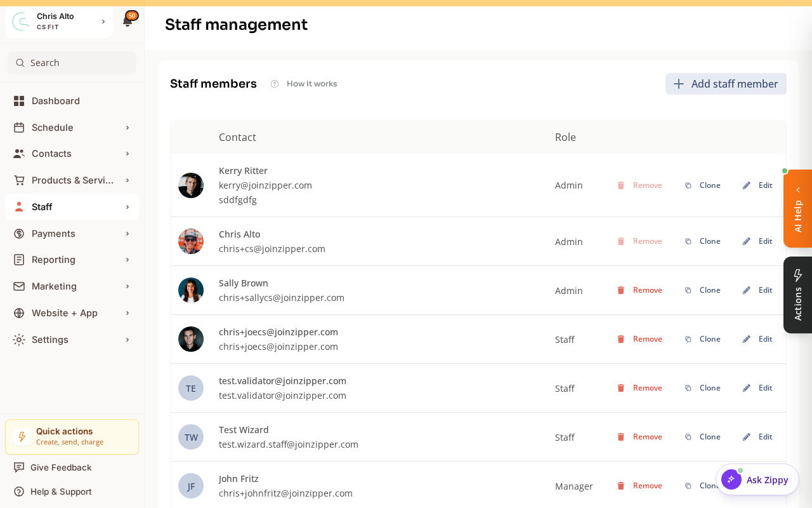Open Dashboard in the sidebar
Viewport: 812px width, 508px height.
[72, 101]
